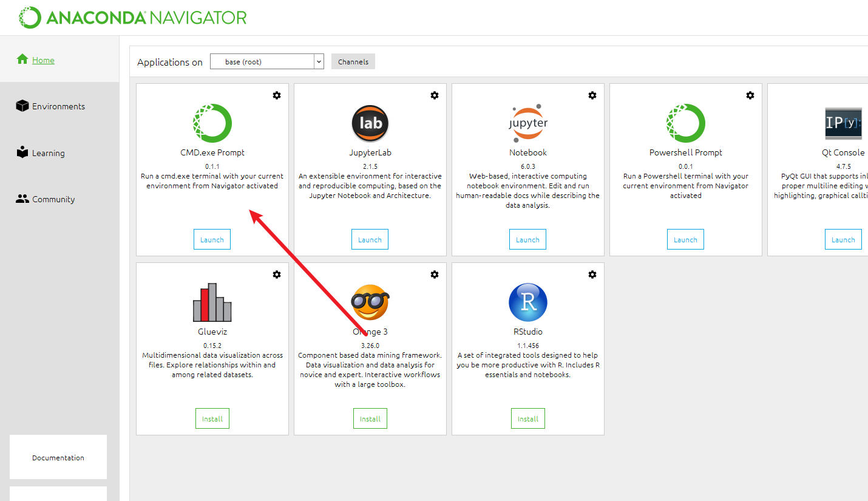Click the CMD.exe Prompt title text
The height and width of the screenshot is (501, 868).
click(x=212, y=152)
